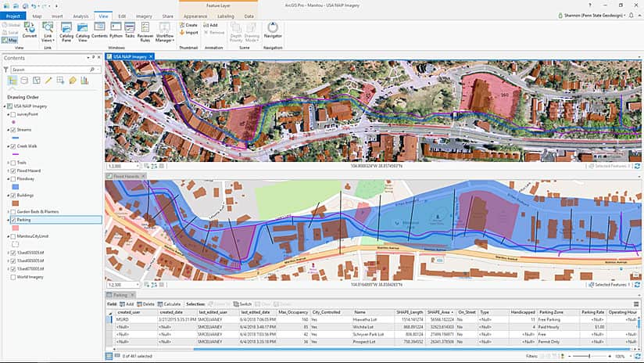644x363 pixels.
Task: Open the Tasks pane
Action: 130,31
